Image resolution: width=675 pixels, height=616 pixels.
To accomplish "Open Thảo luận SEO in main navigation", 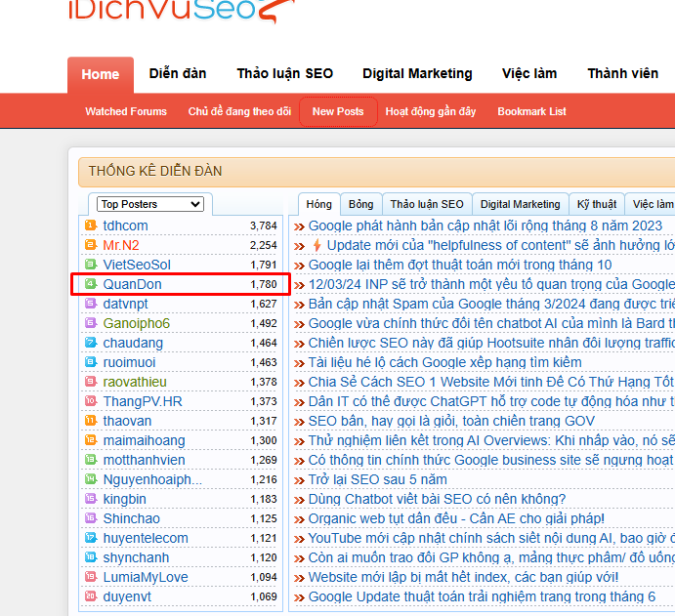I will 285,73.
